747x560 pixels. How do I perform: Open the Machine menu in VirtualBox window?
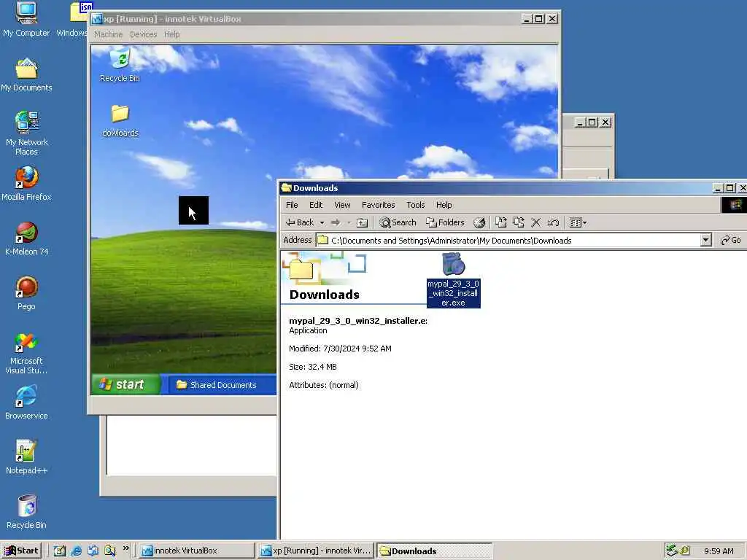(x=108, y=34)
